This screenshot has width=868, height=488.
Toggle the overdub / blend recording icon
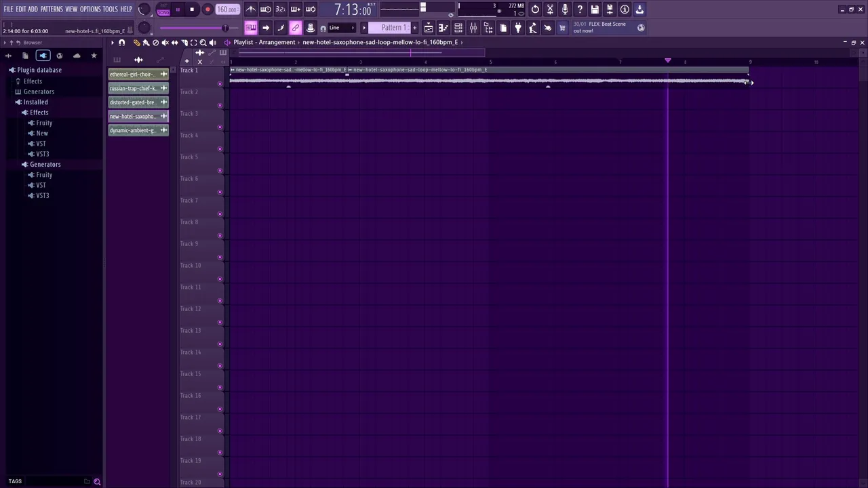296,9
